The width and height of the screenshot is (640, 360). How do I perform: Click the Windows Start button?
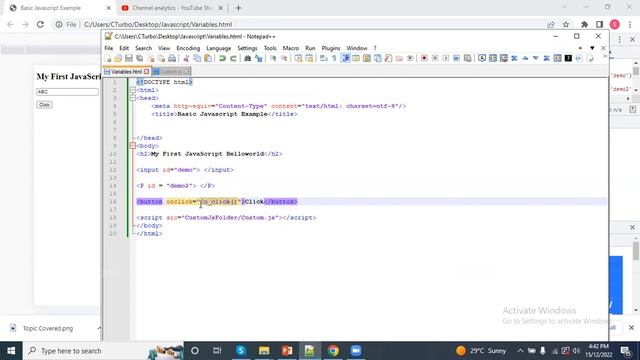click(x=11, y=351)
